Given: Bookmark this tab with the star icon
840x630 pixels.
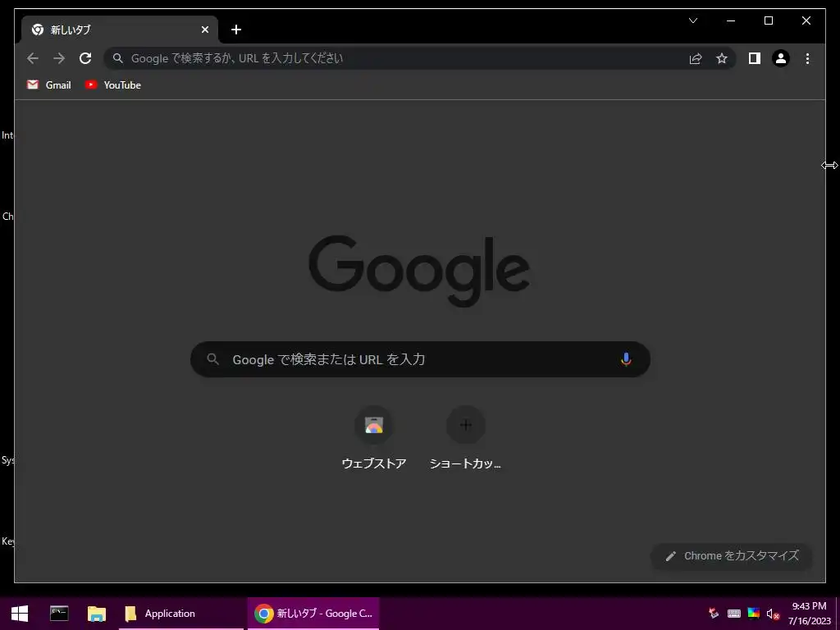Looking at the screenshot, I should click(722, 58).
